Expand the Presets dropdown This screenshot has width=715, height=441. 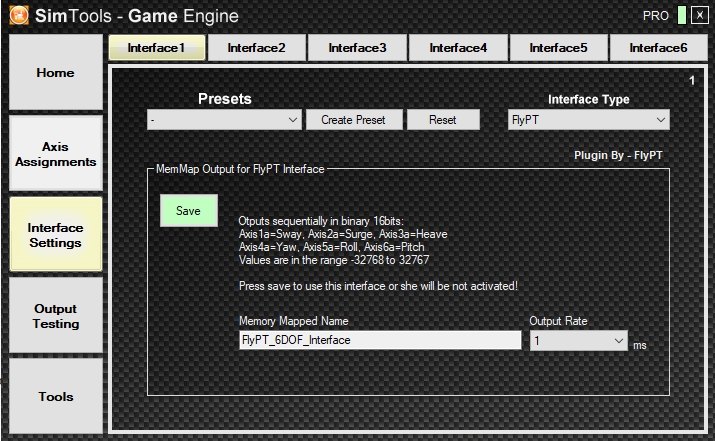tap(224, 120)
